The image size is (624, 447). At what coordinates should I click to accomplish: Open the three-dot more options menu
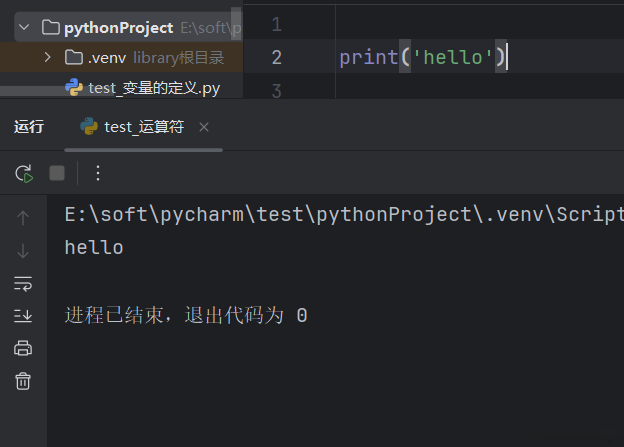(x=98, y=173)
